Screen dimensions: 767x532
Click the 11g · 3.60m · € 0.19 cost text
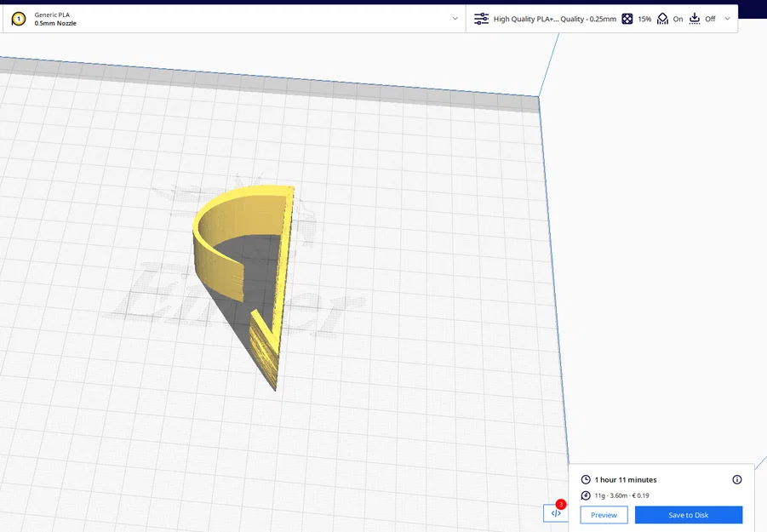621,495
